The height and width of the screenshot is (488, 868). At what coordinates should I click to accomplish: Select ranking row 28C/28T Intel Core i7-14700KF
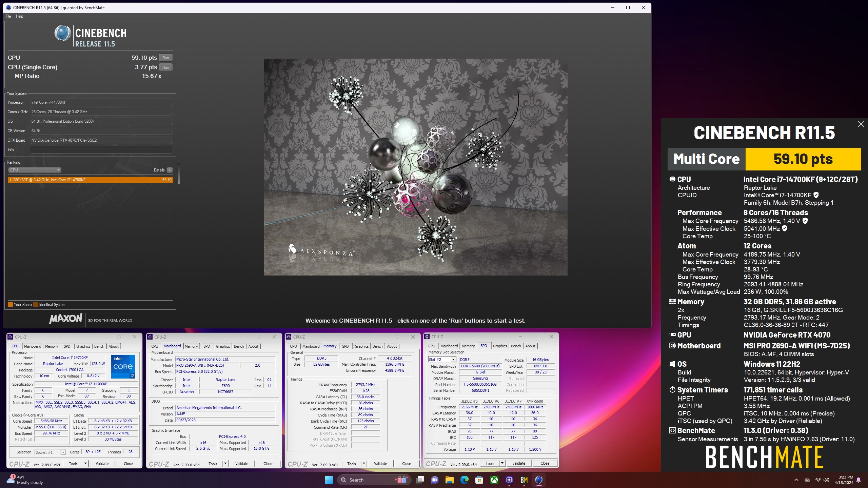(91, 180)
